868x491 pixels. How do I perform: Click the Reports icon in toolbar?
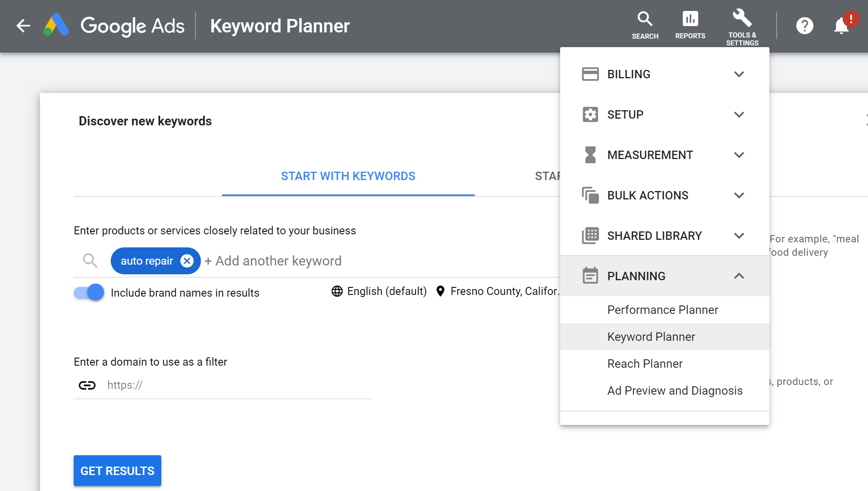(690, 19)
